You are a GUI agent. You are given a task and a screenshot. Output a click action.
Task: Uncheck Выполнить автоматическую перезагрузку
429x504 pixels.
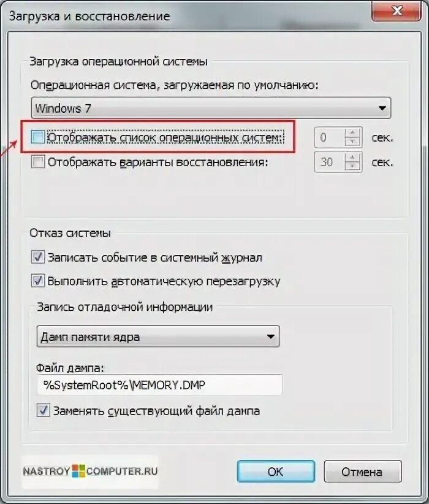coord(38,281)
